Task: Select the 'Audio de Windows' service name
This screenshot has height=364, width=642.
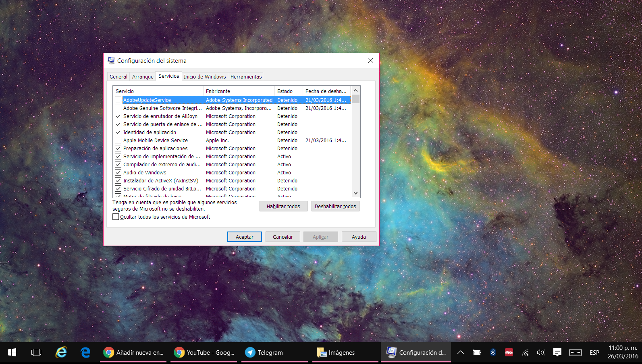Action: coord(145,172)
